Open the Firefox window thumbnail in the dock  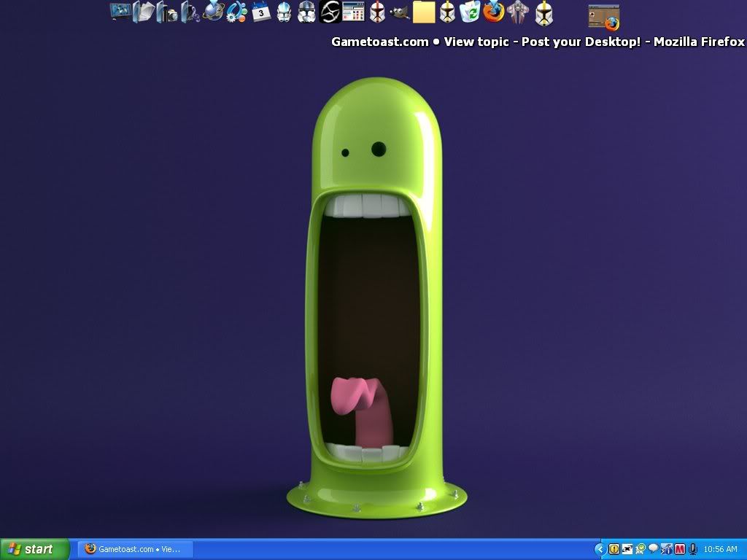point(604,17)
